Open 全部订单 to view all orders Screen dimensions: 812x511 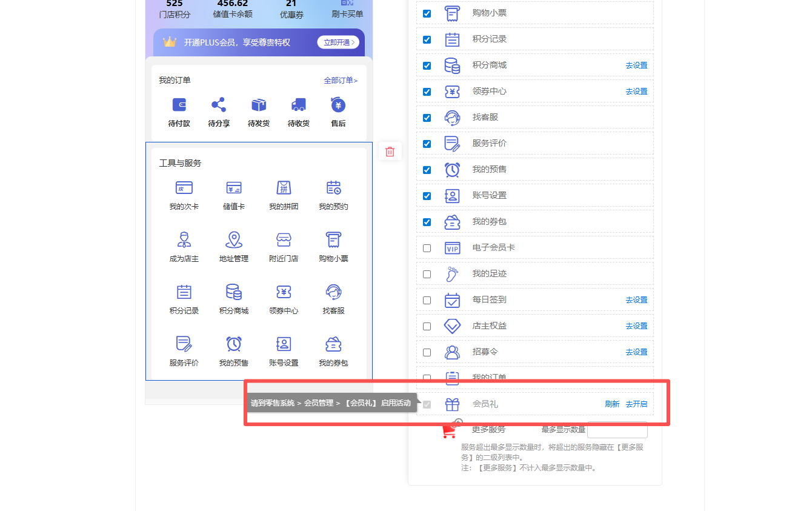point(341,81)
